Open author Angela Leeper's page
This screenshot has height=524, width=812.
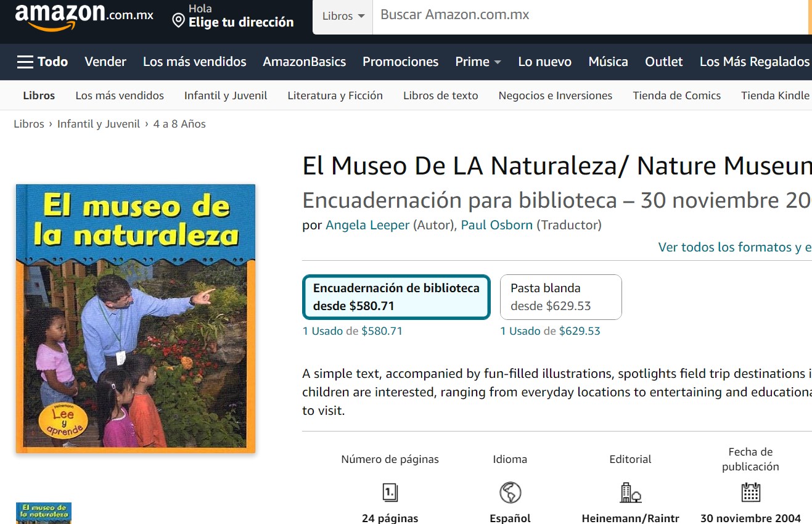(367, 225)
